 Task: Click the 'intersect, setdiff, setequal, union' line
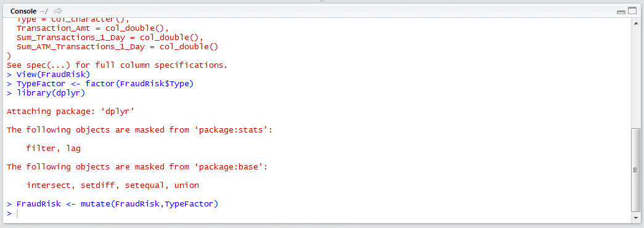pyautogui.click(x=113, y=185)
